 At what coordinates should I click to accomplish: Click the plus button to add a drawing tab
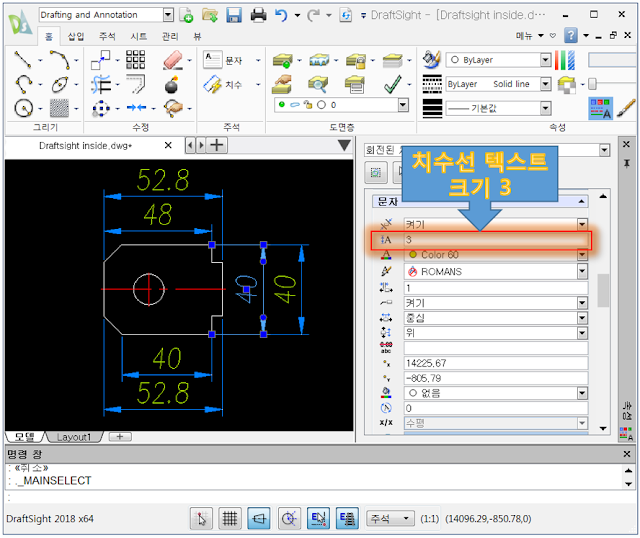(x=215, y=146)
